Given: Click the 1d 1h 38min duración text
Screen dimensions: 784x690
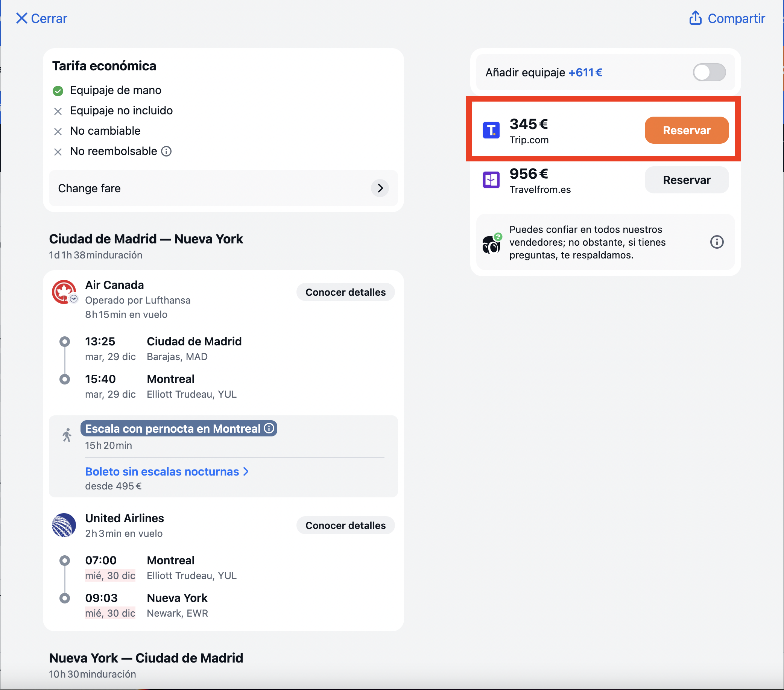Looking at the screenshot, I should [x=96, y=255].
